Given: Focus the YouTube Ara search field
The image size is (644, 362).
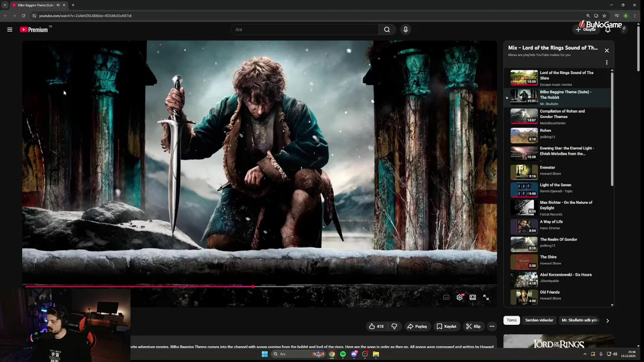Looking at the screenshot, I should coord(304,30).
